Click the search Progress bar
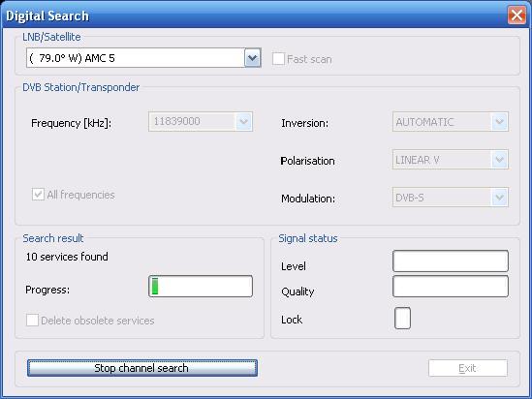The width and height of the screenshot is (532, 399). coord(201,286)
